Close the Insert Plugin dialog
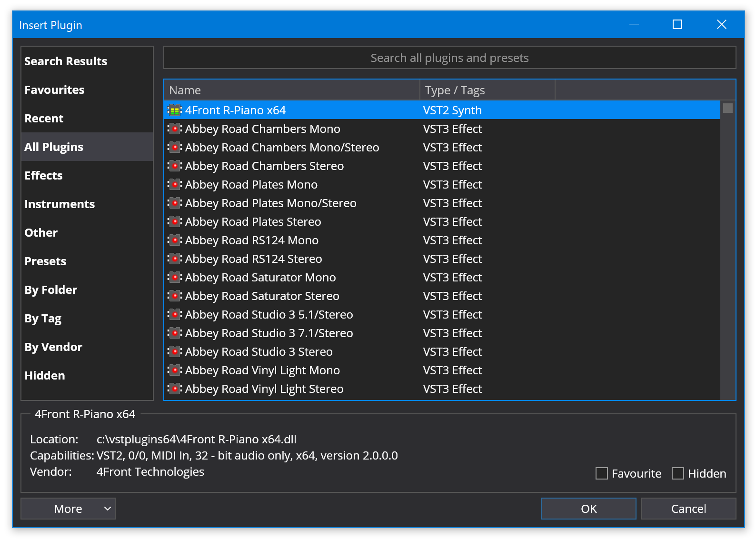The width and height of the screenshot is (756, 540). coord(722,24)
